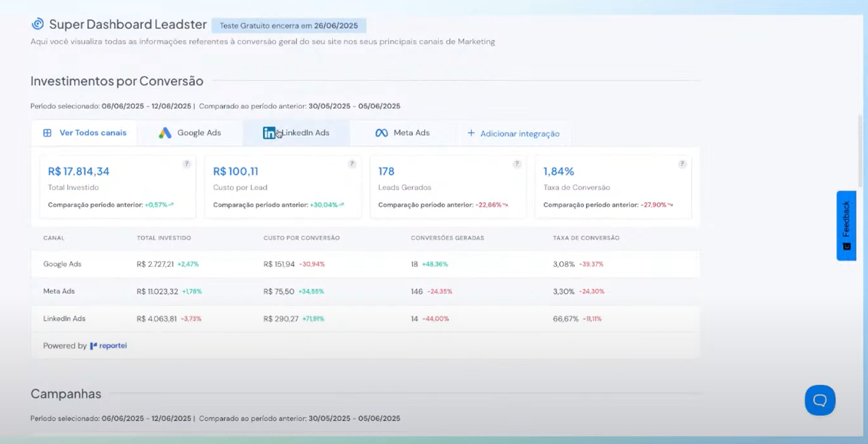Click the LinkedIn logo icon

point(269,133)
